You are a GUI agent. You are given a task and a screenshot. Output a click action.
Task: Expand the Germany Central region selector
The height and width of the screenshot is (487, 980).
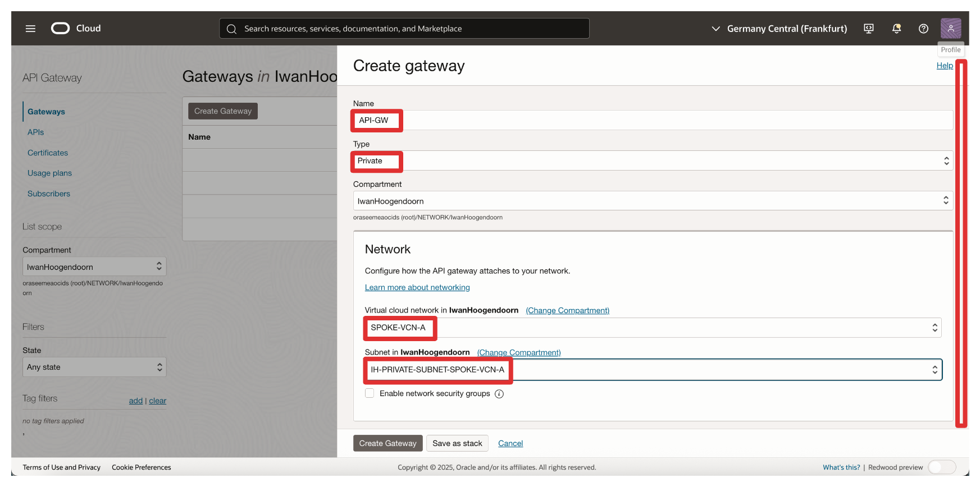point(779,29)
